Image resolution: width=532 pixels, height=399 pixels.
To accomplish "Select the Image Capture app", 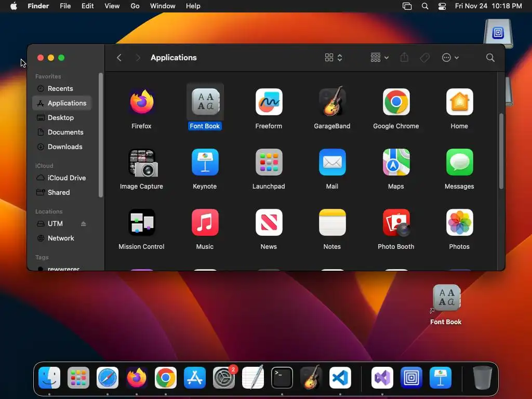I will click(142, 163).
